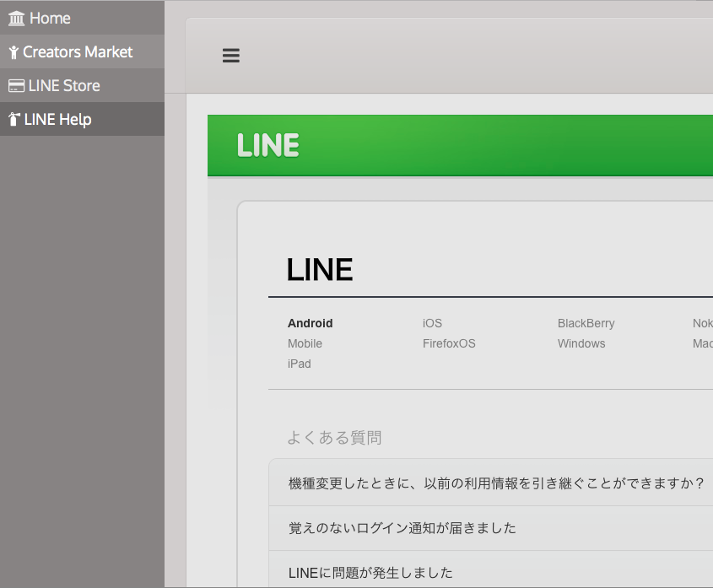Select the Mobile platform link
This screenshot has height=588, width=713.
click(x=305, y=343)
